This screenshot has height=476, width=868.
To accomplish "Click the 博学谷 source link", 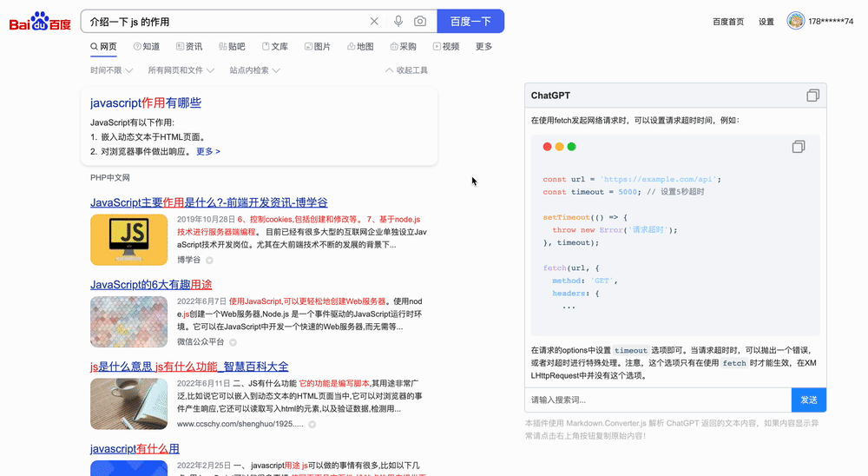I will tap(188, 260).
